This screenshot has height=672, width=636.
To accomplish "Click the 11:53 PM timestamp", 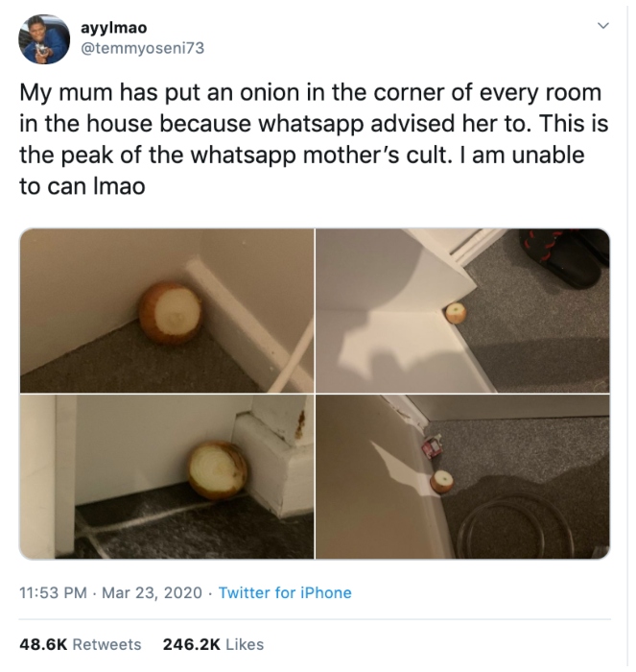I will click(53, 592).
